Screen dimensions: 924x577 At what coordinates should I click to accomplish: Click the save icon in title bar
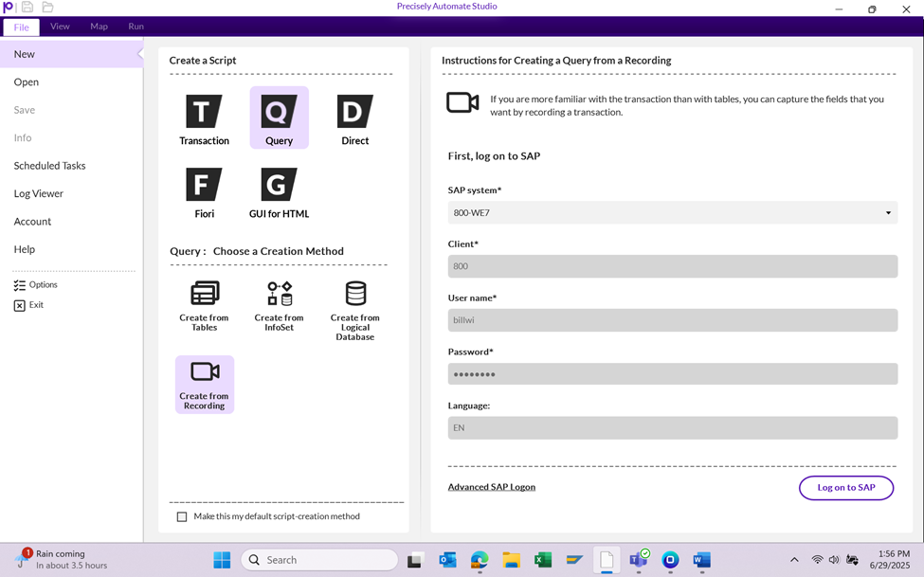(27, 8)
